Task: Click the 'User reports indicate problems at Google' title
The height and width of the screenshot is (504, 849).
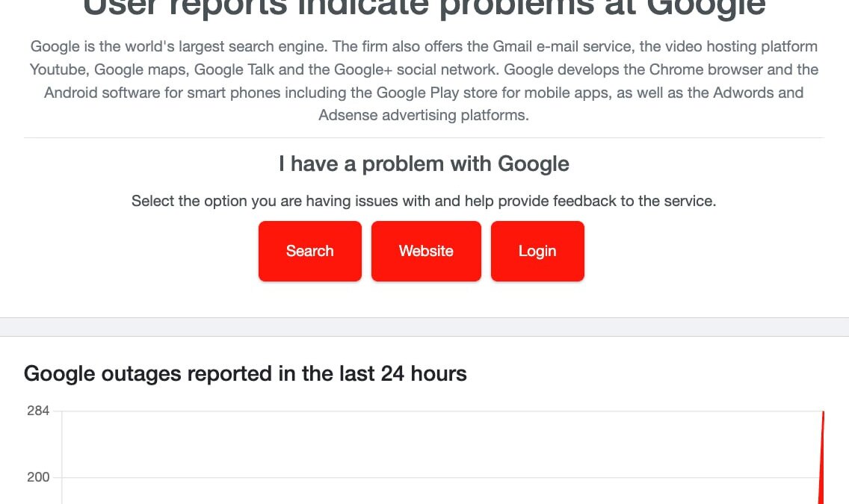Action: pyautogui.click(x=424, y=7)
